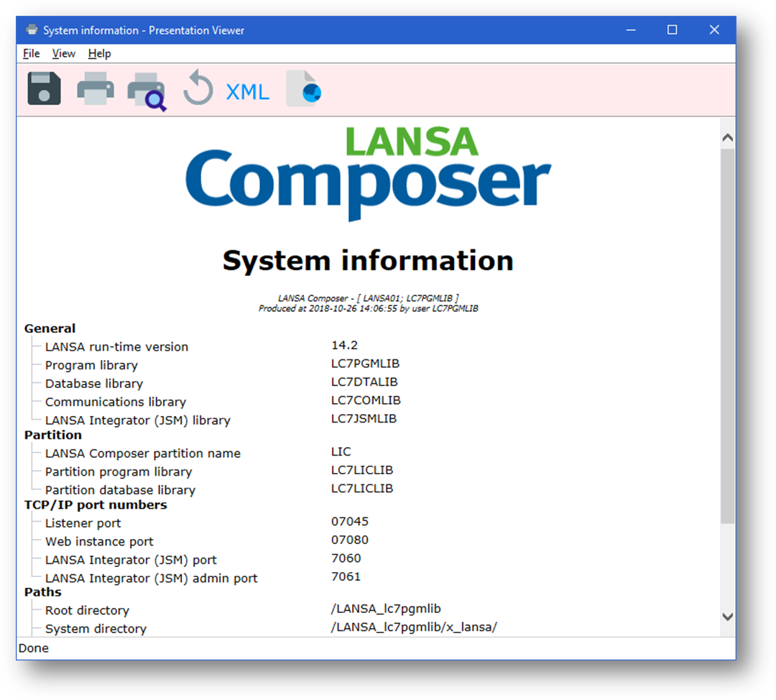The height and width of the screenshot is (700, 776).
Task: Click the 'LANSA Composer - [ LANSA01' subtitle line
Action: coord(368,298)
